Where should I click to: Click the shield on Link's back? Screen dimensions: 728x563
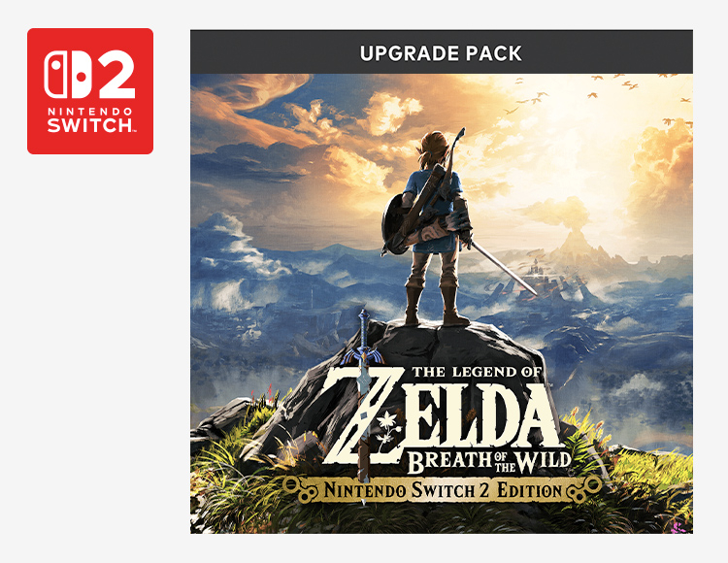[x=394, y=223]
